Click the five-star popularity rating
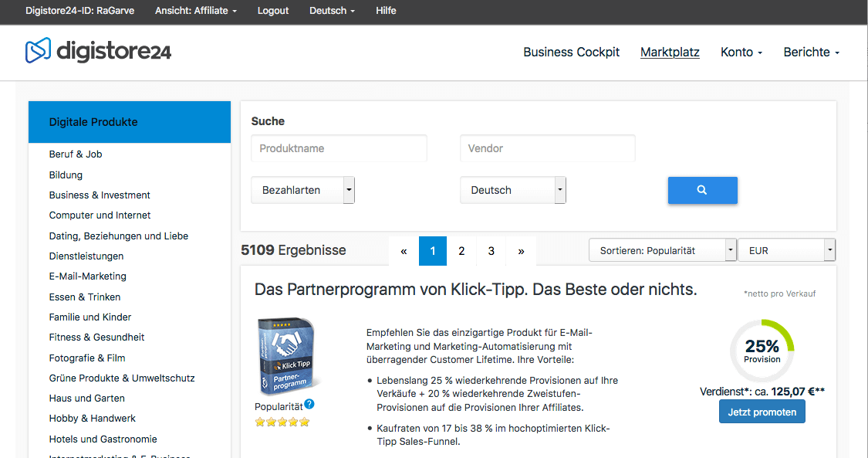Viewport: 868px width, 458px height. (x=282, y=422)
